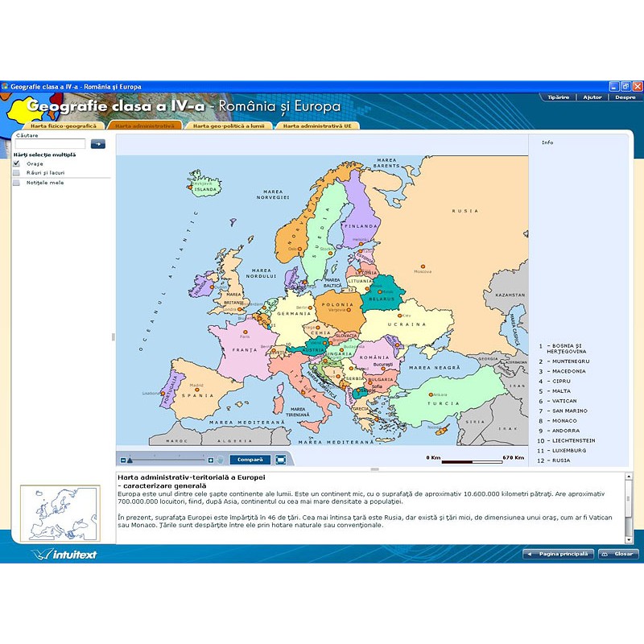Click the zoom out minus icon

[123, 460]
